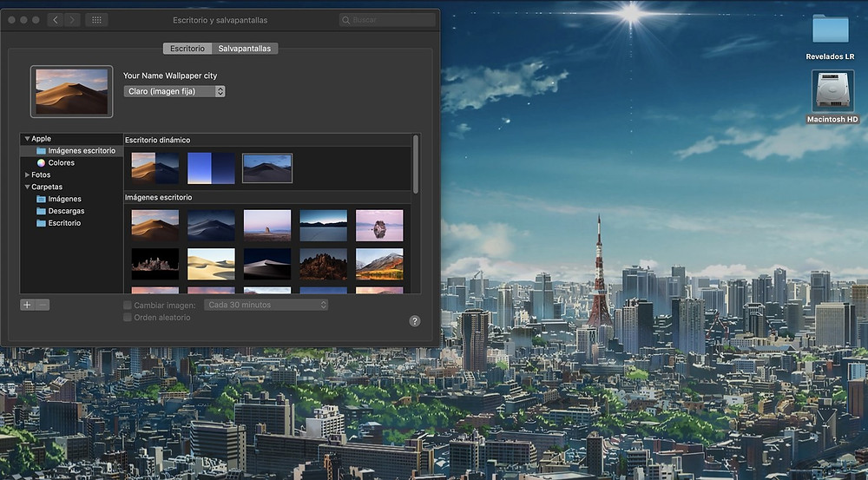
Task: Add a folder with the plus button
Action: (27, 305)
